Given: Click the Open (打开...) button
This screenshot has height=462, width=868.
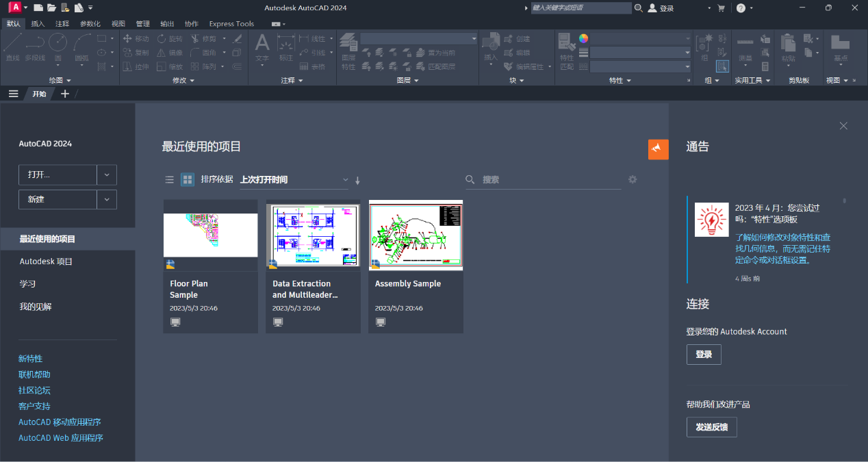Looking at the screenshot, I should pyautogui.click(x=58, y=175).
